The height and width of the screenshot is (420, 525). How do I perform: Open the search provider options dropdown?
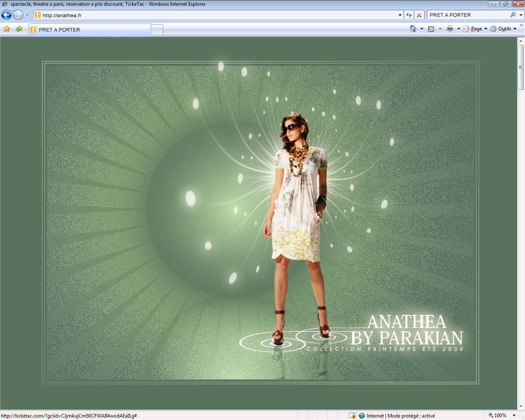pyautogui.click(x=521, y=15)
